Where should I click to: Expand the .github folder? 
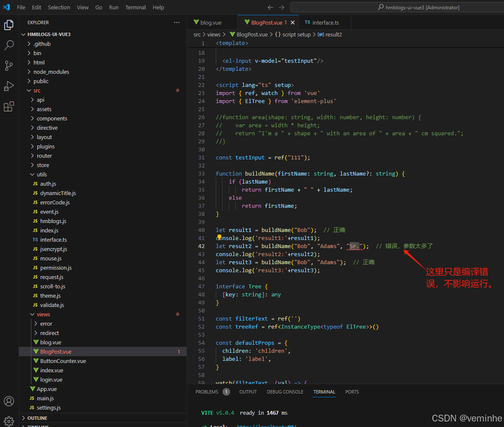point(103,44)
